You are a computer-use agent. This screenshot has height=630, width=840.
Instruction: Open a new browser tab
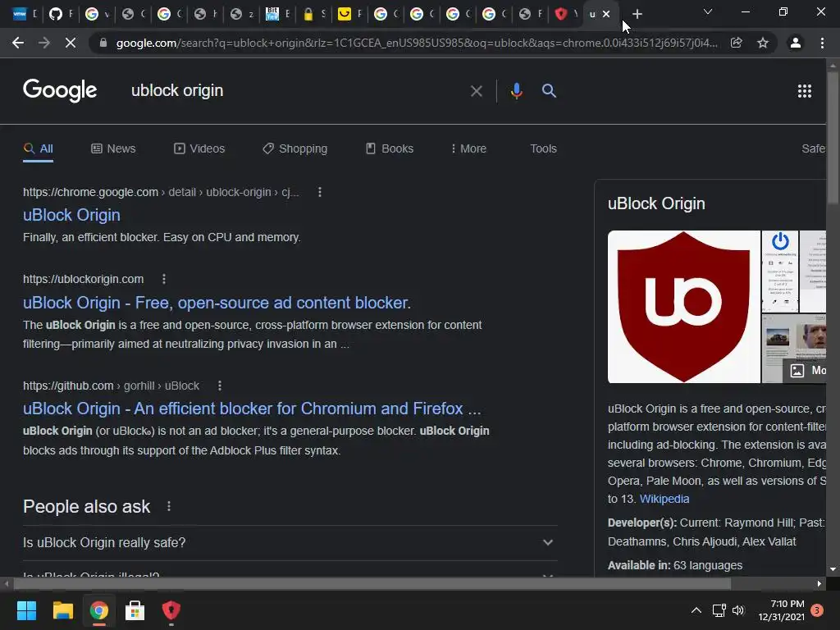(637, 14)
